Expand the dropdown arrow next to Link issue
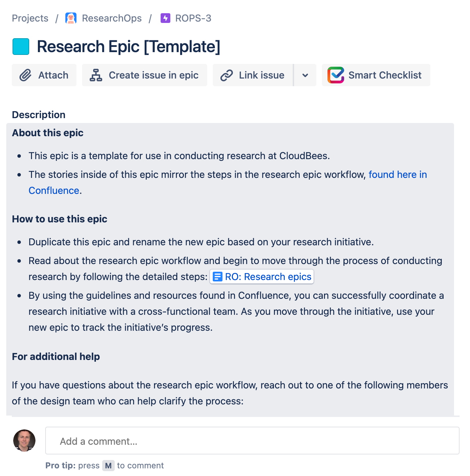 tap(305, 75)
